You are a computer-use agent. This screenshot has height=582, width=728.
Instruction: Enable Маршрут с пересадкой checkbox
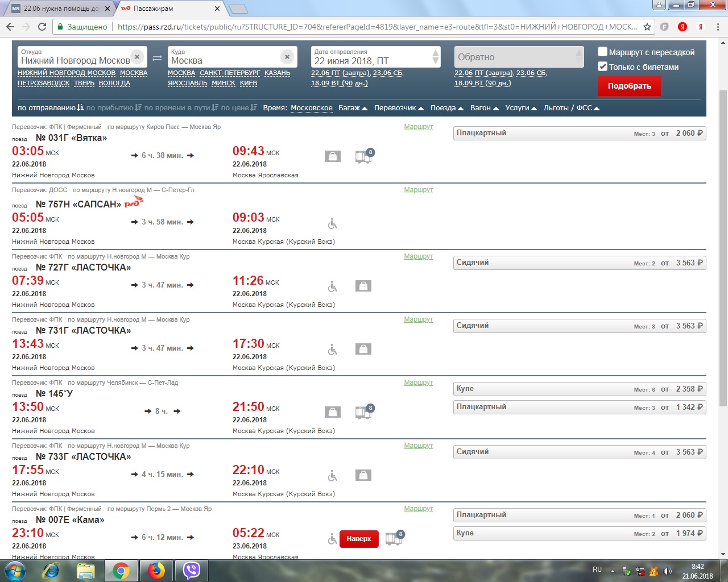603,52
